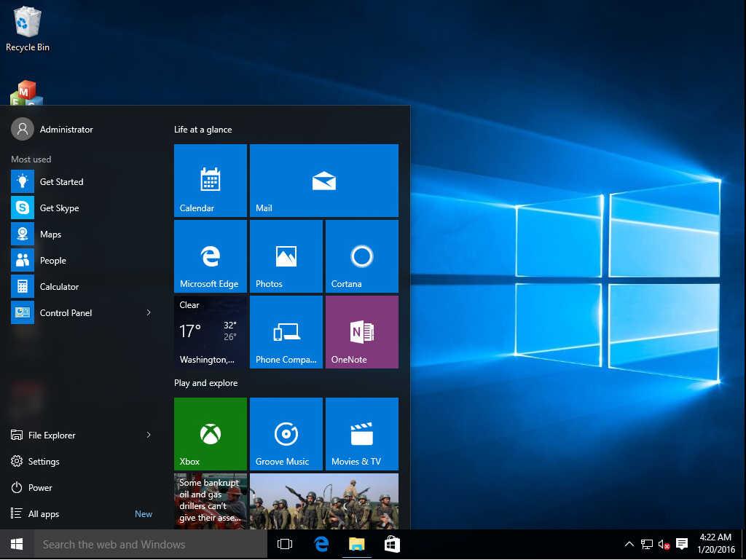Launch the Mail tile
746x560 pixels.
323,180
